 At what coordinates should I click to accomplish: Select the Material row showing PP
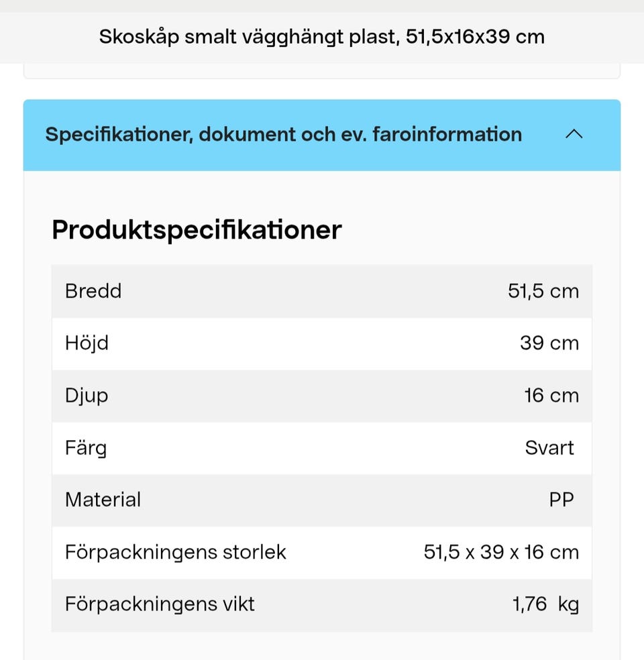point(322,500)
